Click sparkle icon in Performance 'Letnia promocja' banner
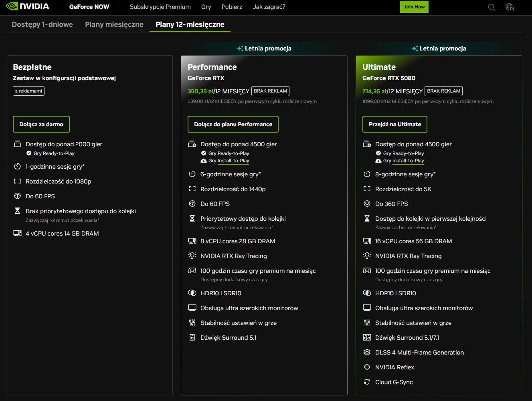 (x=240, y=48)
